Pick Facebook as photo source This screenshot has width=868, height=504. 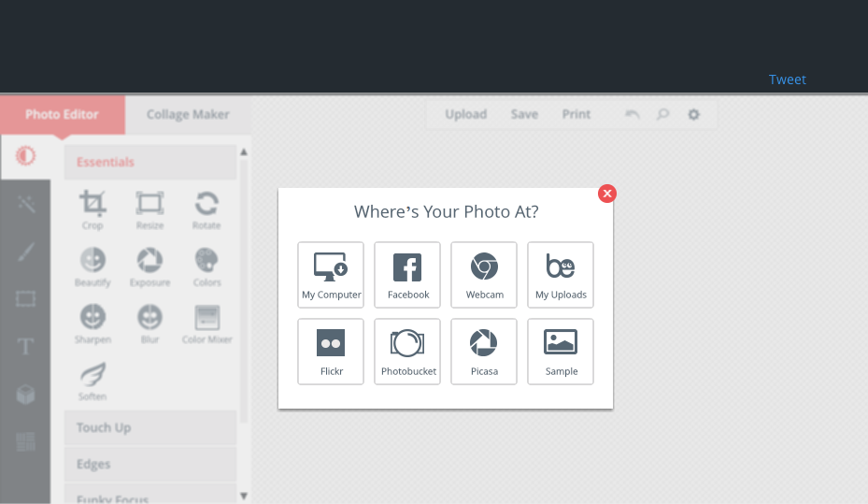click(x=407, y=275)
